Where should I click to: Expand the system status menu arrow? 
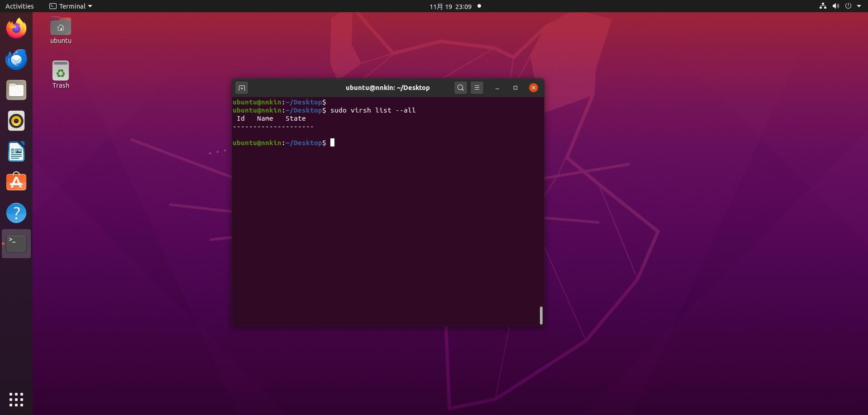tap(859, 6)
